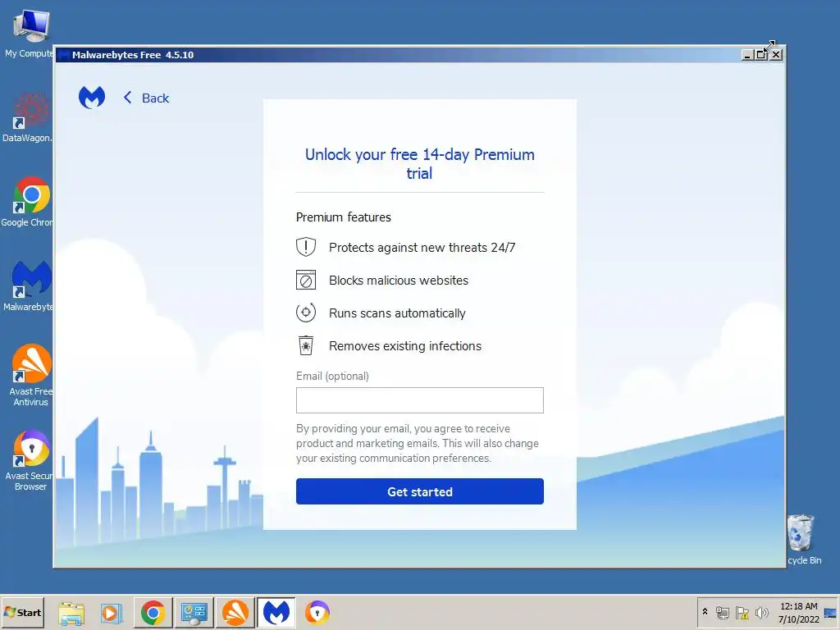
Task: Open Avast Free Antivirus desktop shortcut
Action: tap(30, 375)
